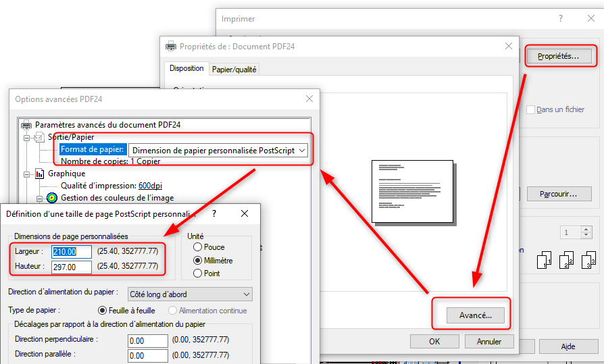Click the Sortie/Papier envelope icon
The width and height of the screenshot is (604, 364).
coord(39,137)
